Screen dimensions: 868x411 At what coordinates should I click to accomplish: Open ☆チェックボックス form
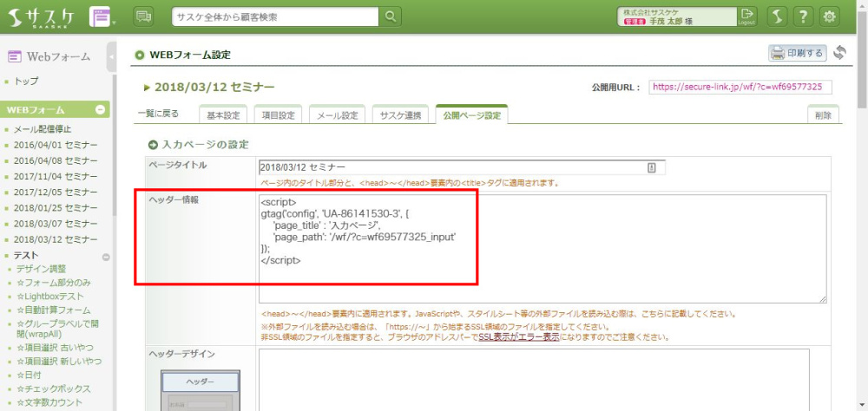(x=53, y=388)
